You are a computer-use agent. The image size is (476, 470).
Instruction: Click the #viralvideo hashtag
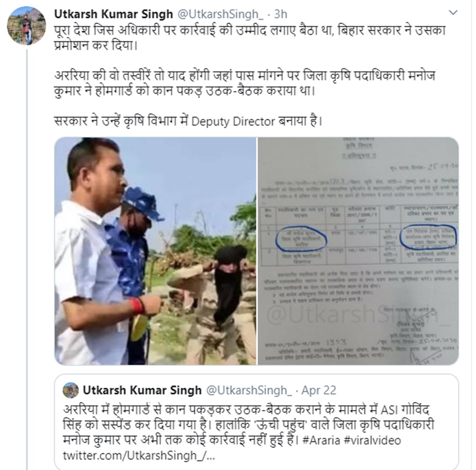click(x=372, y=440)
